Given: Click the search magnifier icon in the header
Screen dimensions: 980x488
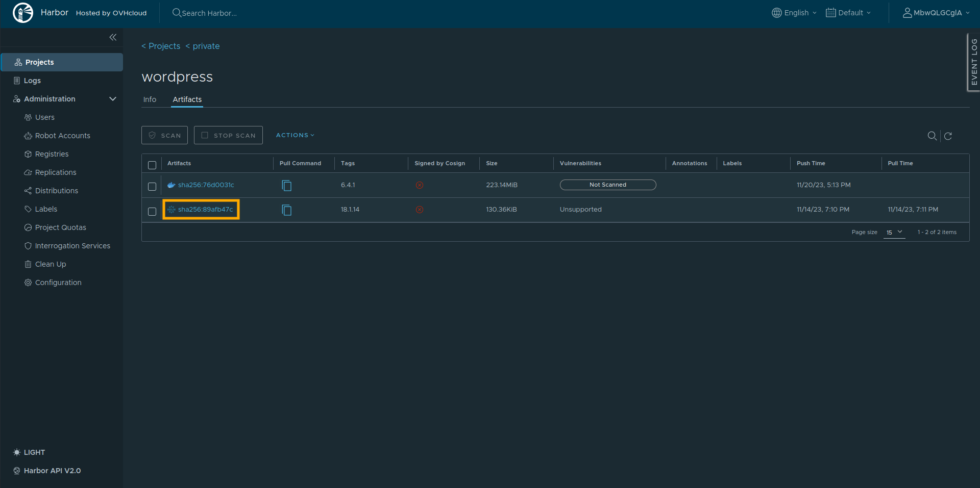Looking at the screenshot, I should click(177, 13).
